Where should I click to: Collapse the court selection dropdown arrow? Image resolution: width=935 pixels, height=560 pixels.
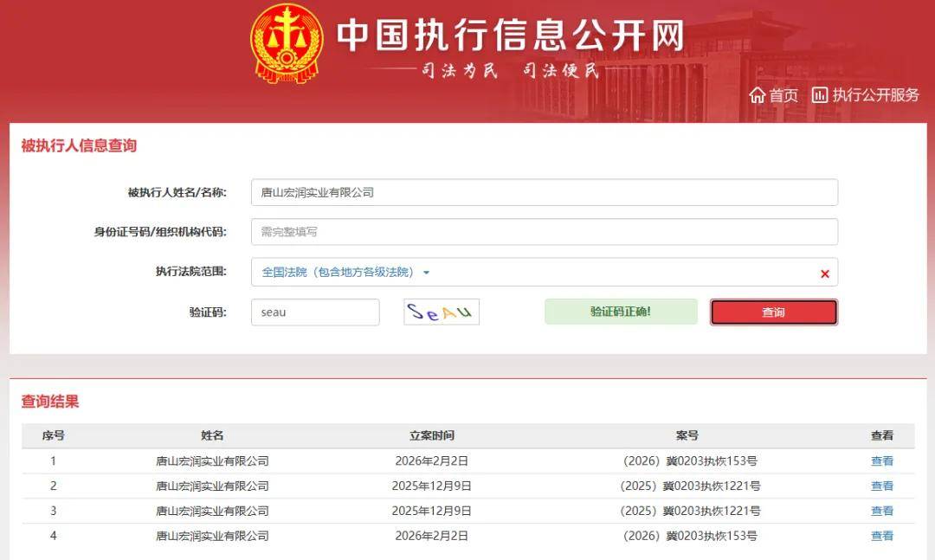click(x=425, y=273)
